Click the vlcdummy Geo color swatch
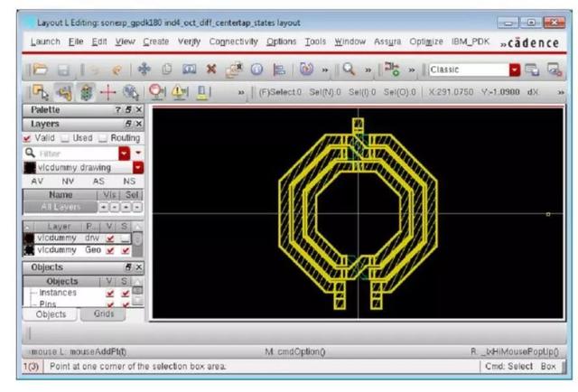The image size is (578, 392). tap(29, 251)
